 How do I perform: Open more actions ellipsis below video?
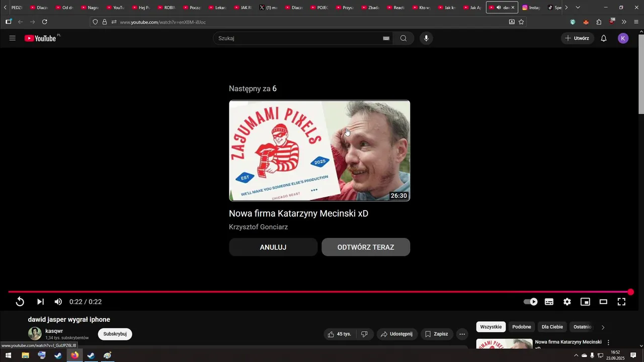(x=462, y=334)
